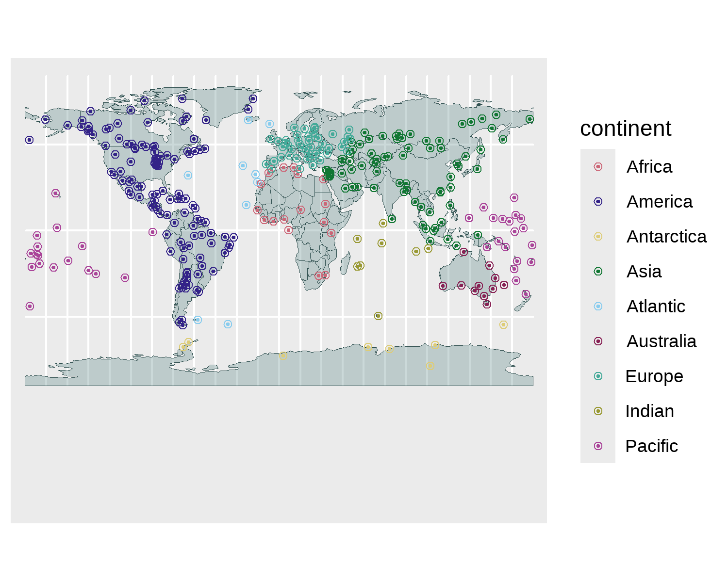728x582 pixels.
Task: Click the Madagascar island on the map
Action: [x=345, y=263]
